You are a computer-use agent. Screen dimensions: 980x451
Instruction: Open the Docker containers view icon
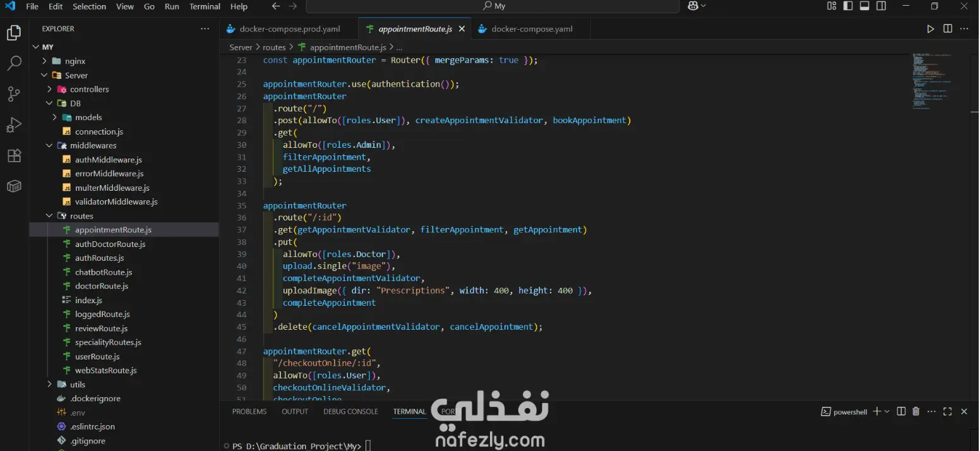(14, 186)
